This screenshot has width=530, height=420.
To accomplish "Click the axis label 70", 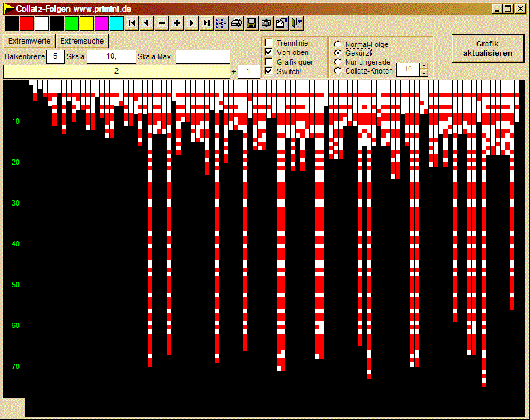I will coord(16,366).
